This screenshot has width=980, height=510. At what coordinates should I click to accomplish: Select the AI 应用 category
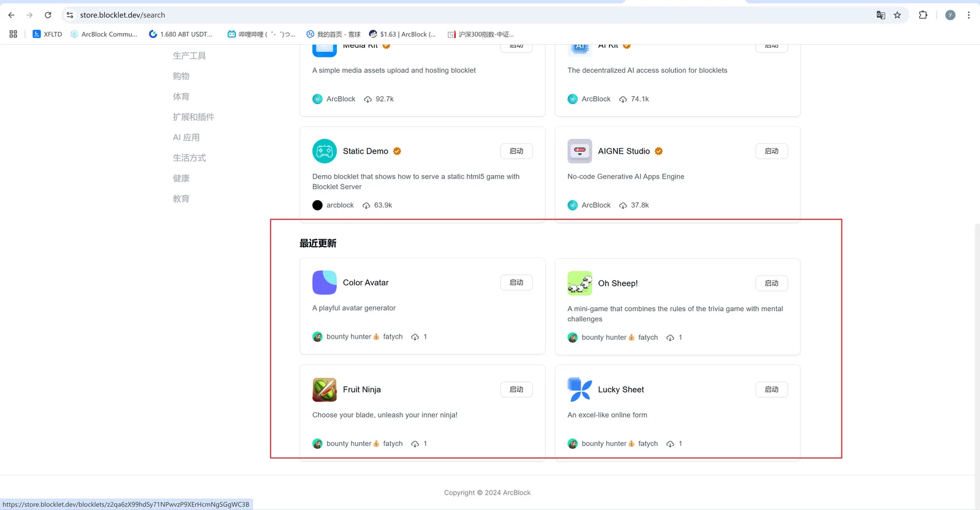tap(186, 138)
